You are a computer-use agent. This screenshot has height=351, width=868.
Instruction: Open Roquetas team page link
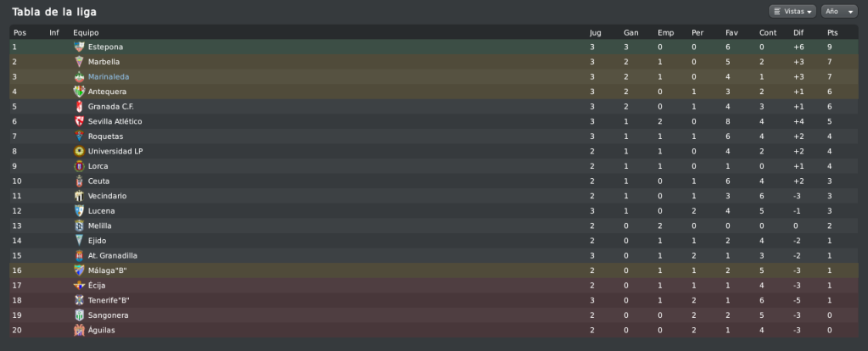pyautogui.click(x=106, y=136)
